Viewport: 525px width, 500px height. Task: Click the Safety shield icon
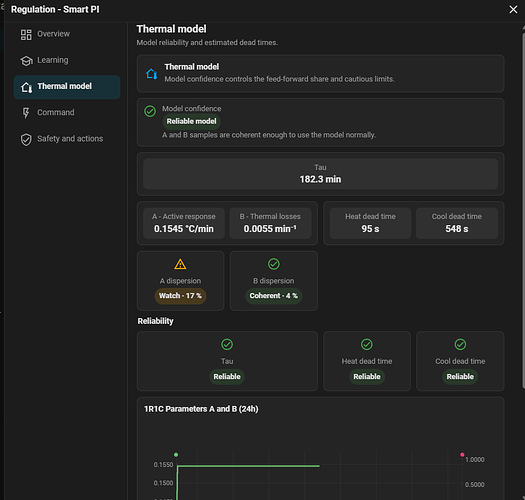[26, 140]
